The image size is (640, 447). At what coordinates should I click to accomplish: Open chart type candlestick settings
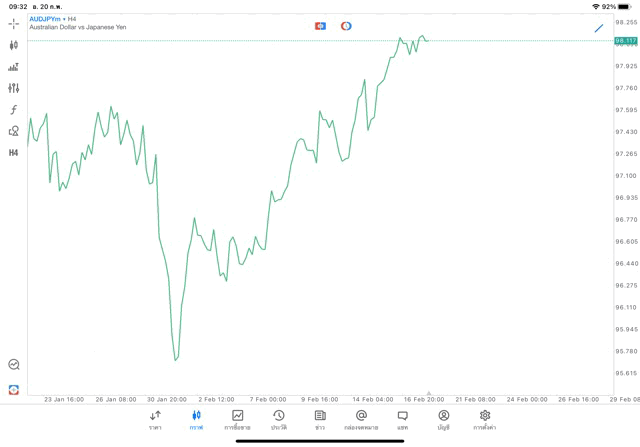[13, 45]
